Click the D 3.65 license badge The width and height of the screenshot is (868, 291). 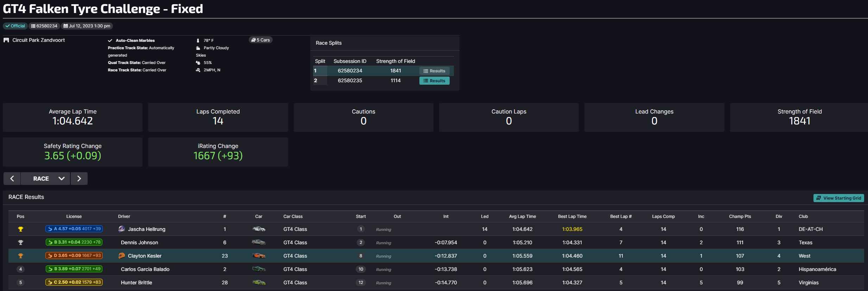(74, 256)
